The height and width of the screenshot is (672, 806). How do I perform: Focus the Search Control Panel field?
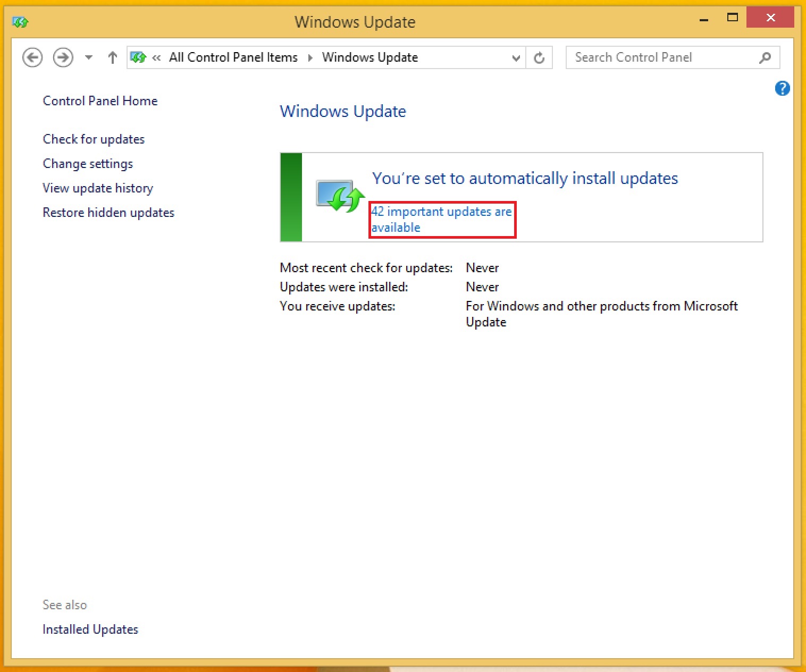point(662,57)
